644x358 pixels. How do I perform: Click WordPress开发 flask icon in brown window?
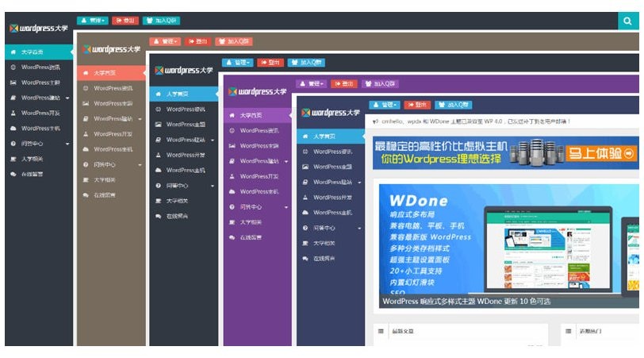coord(86,134)
